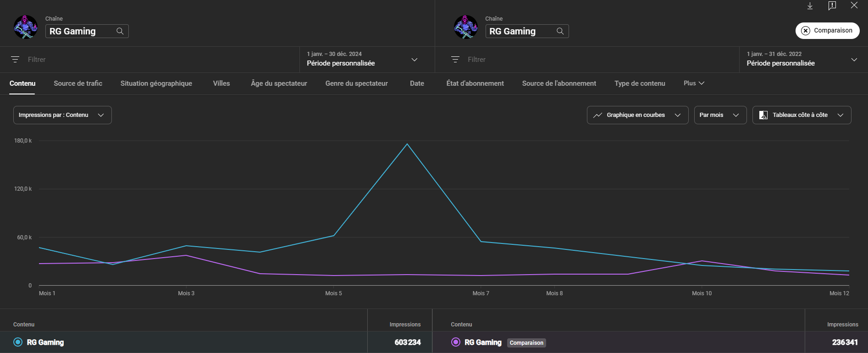Click the Mois 12 axis label

(x=839, y=293)
